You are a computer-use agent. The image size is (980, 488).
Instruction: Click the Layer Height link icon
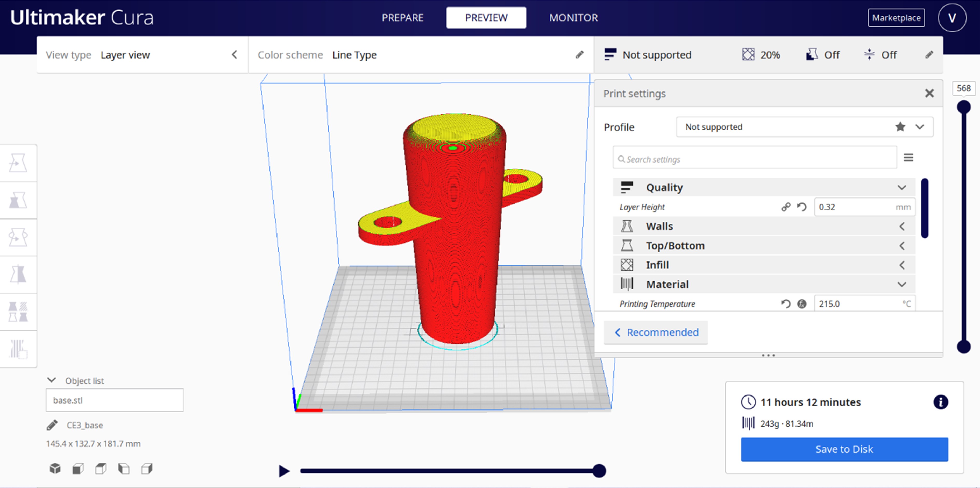(786, 207)
